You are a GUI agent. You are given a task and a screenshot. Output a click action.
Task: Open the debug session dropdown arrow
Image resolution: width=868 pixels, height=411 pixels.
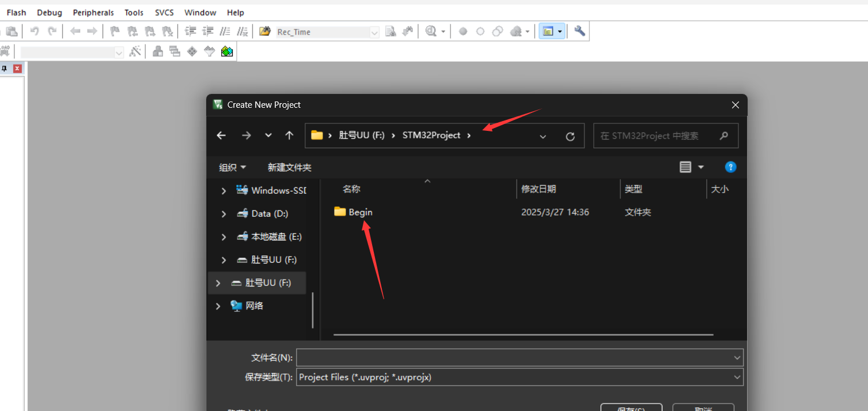[x=443, y=32]
